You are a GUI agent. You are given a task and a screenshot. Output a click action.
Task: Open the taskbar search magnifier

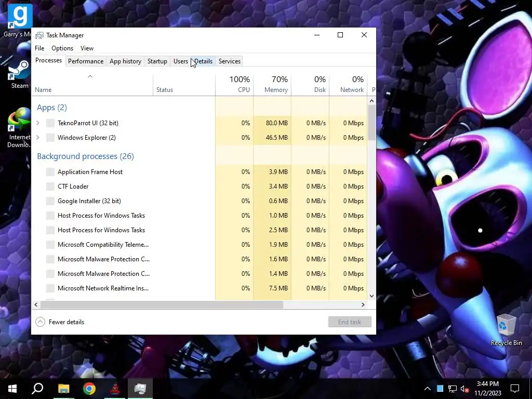(x=37, y=389)
